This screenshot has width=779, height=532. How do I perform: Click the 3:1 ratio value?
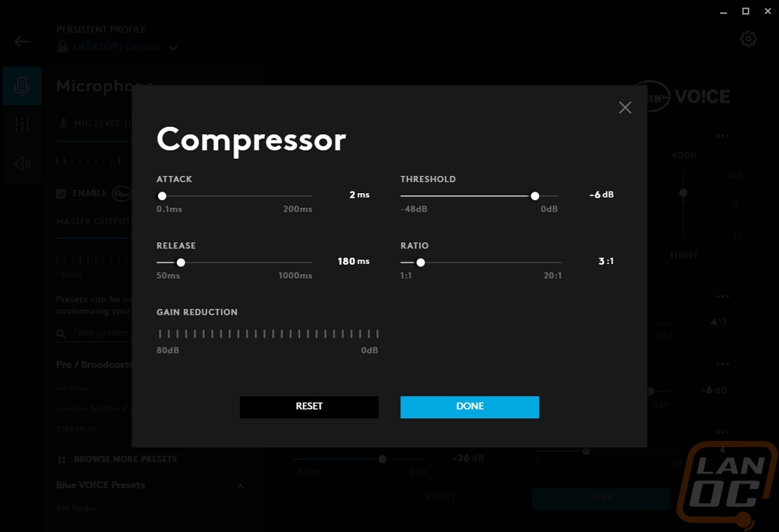(606, 261)
